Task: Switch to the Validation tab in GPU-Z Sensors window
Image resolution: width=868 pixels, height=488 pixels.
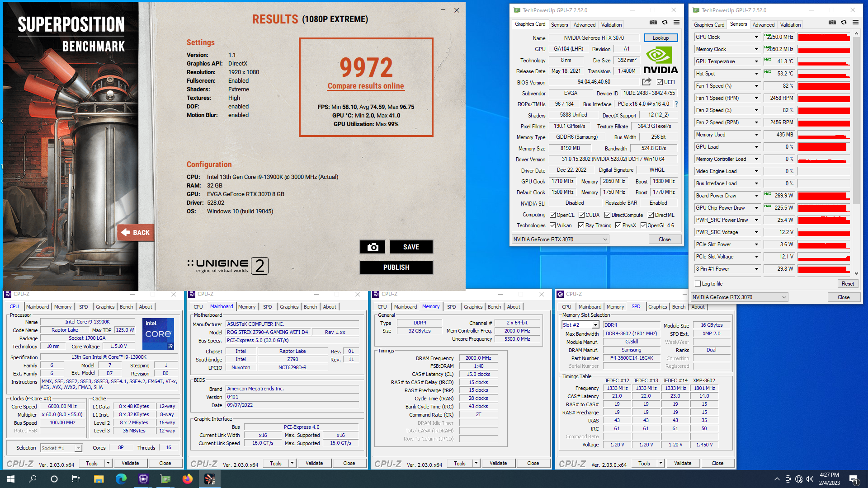Action: [790, 25]
